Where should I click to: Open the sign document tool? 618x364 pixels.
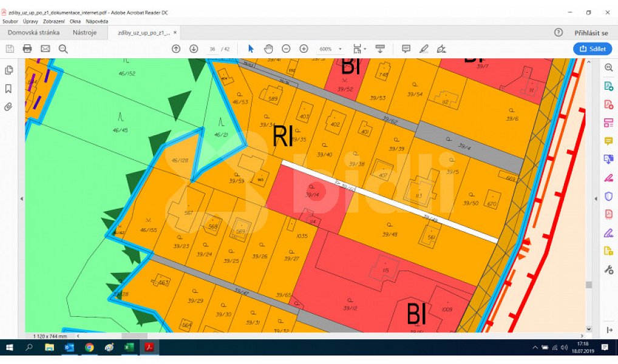coord(441,49)
